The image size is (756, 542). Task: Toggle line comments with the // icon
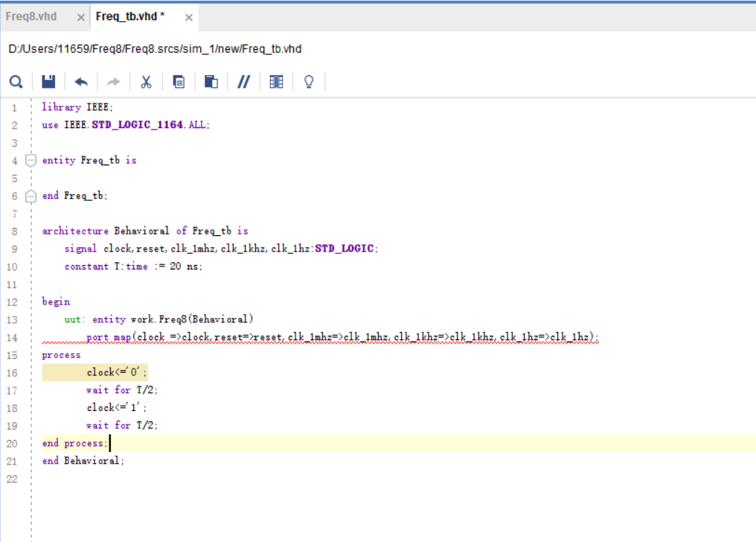[243, 82]
